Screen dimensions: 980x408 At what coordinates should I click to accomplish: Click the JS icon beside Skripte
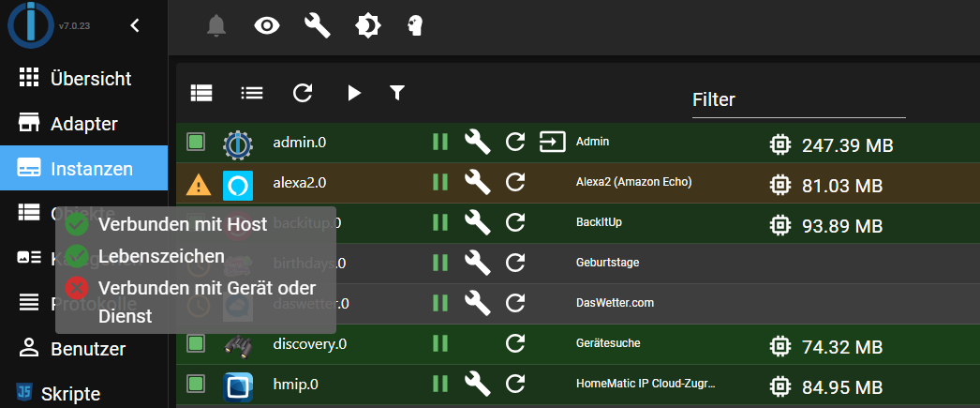24,393
